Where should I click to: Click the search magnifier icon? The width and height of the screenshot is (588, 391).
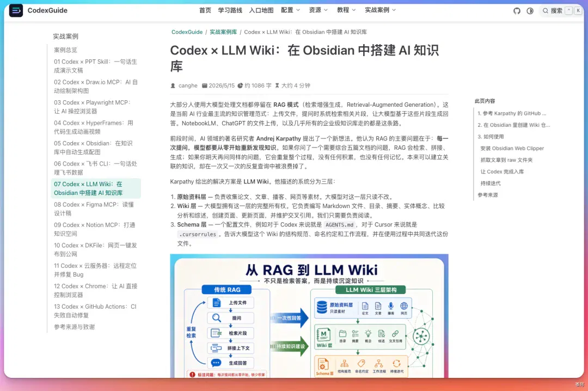[x=546, y=11]
